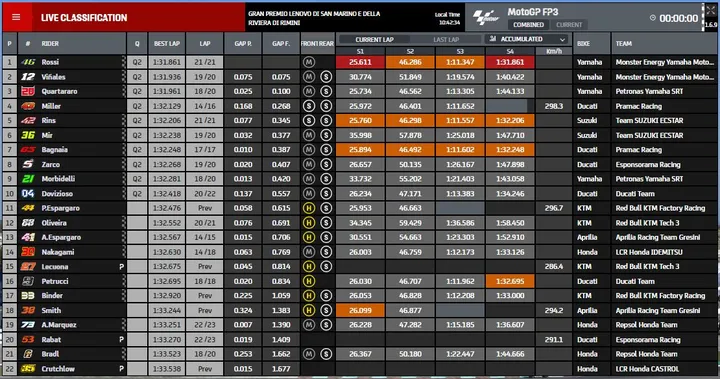Image resolution: width=720 pixels, height=379 pixels.
Task: Click the session clock icon
Action: coord(652,18)
